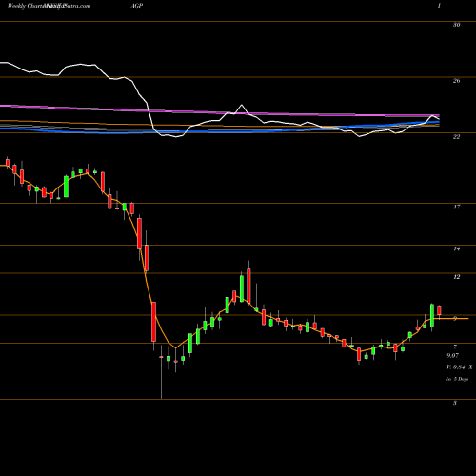Screen dimensions: 476x476
Task: Click the 'in 5 Days' caption
Action: point(457,379)
